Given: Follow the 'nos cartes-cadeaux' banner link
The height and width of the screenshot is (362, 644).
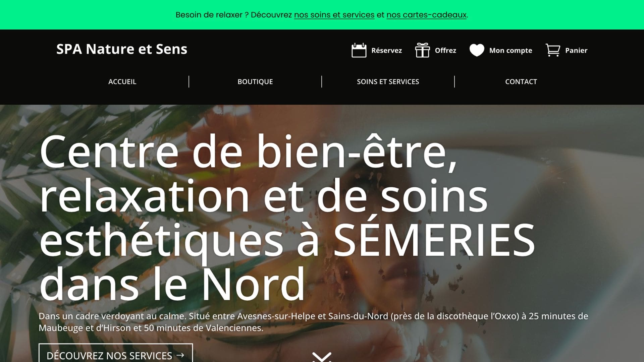Looking at the screenshot, I should (426, 15).
